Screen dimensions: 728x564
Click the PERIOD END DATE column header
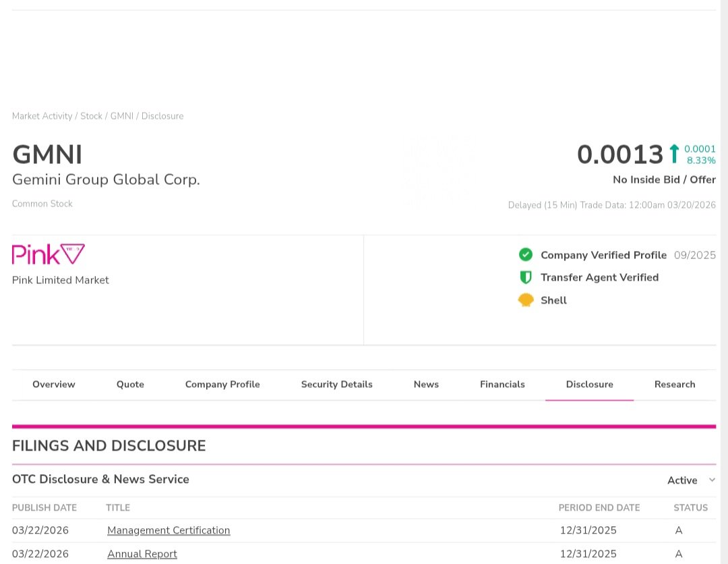pos(599,508)
